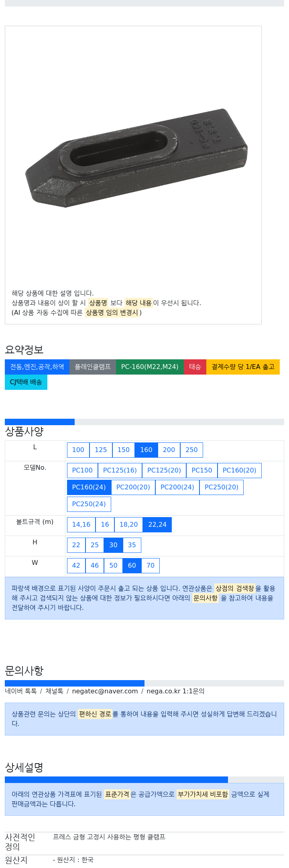Screen dimensions: 289x868
Task: Select bolt size 14,16
Action: pyautogui.click(x=81, y=525)
